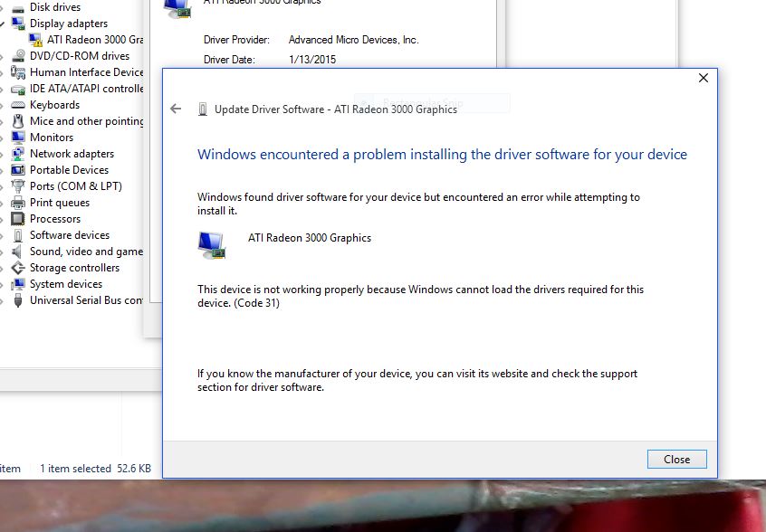Click the Display adapters category icon
The width and height of the screenshot is (766, 532).
coord(18,24)
